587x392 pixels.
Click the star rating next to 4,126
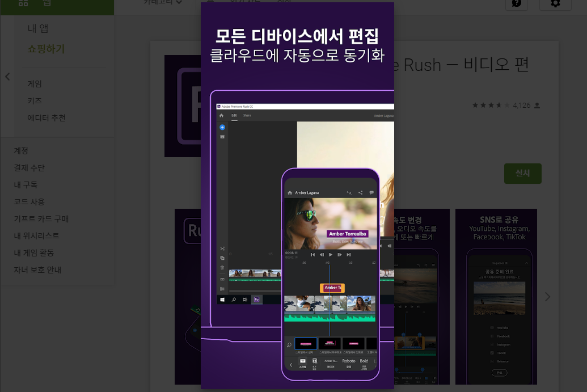[x=491, y=106]
